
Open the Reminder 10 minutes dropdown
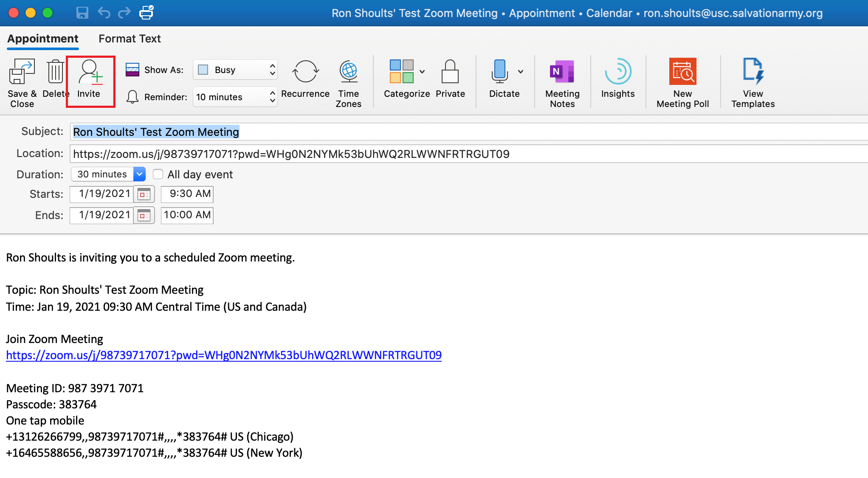pos(235,97)
